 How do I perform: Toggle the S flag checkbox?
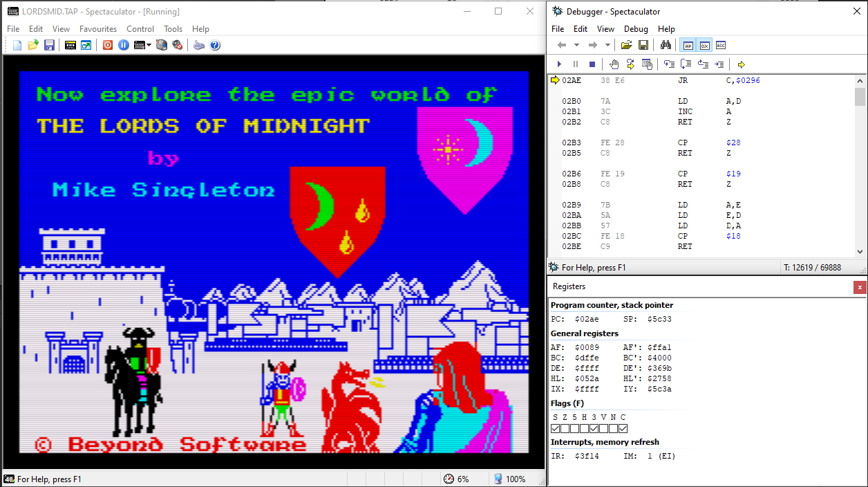[556, 429]
